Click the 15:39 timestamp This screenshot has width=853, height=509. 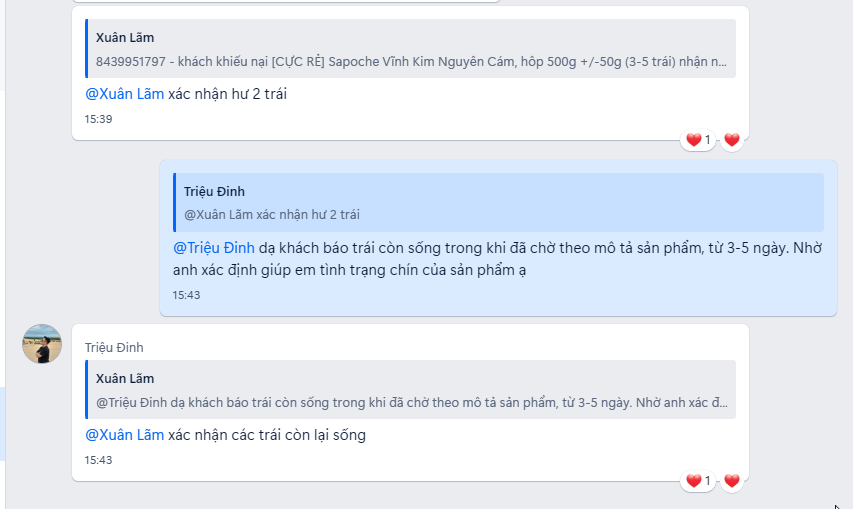98,119
